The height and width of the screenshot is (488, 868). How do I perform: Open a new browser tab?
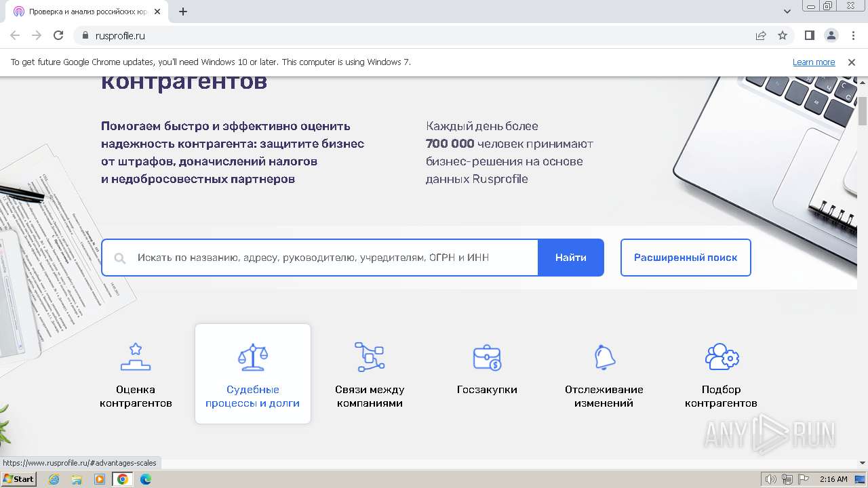[183, 12]
